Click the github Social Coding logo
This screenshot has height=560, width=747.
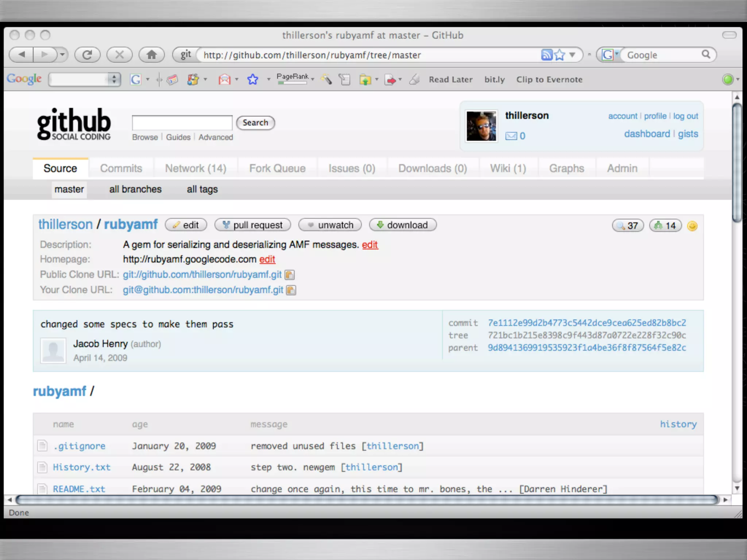tap(74, 124)
